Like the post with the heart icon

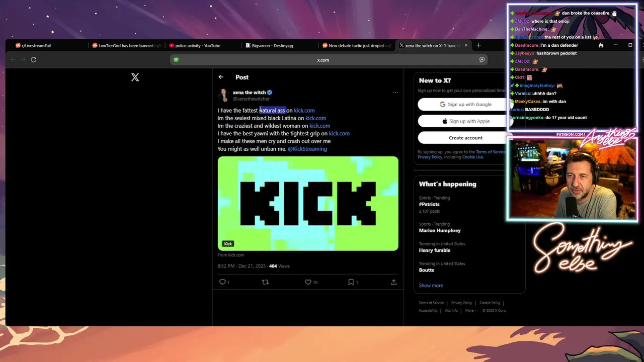[x=308, y=282]
